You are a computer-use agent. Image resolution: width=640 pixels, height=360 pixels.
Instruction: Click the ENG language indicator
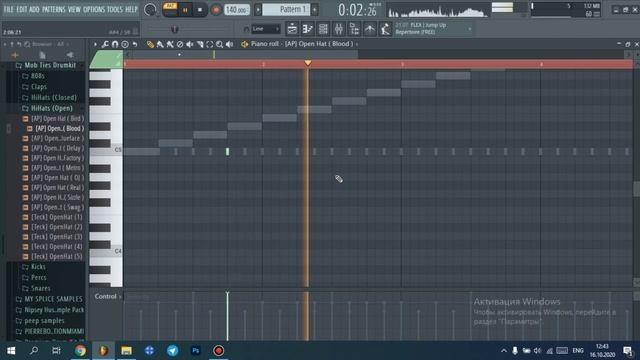pyautogui.click(x=578, y=351)
